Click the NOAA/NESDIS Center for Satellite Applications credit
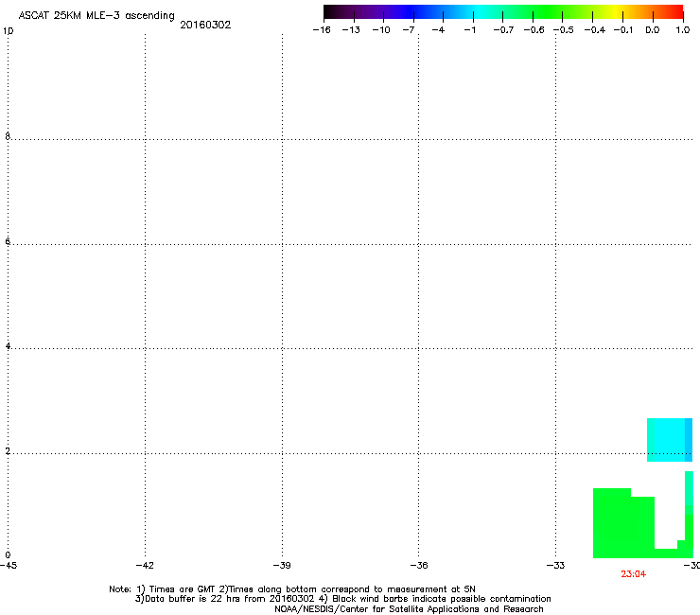700x615 pixels. (409, 609)
